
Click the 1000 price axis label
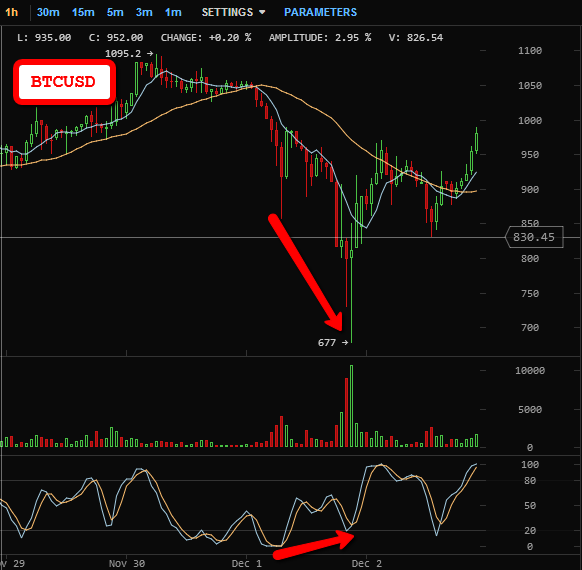click(530, 120)
